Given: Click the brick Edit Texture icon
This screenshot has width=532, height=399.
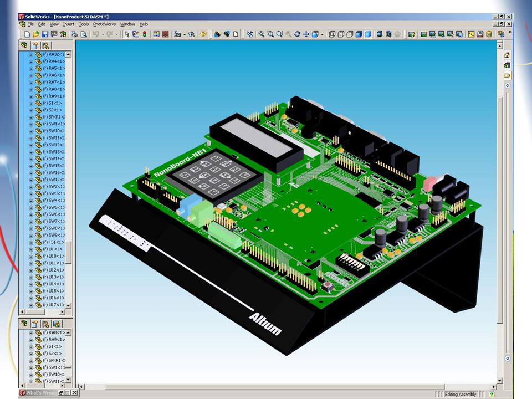Looking at the screenshot, I should [165, 34].
